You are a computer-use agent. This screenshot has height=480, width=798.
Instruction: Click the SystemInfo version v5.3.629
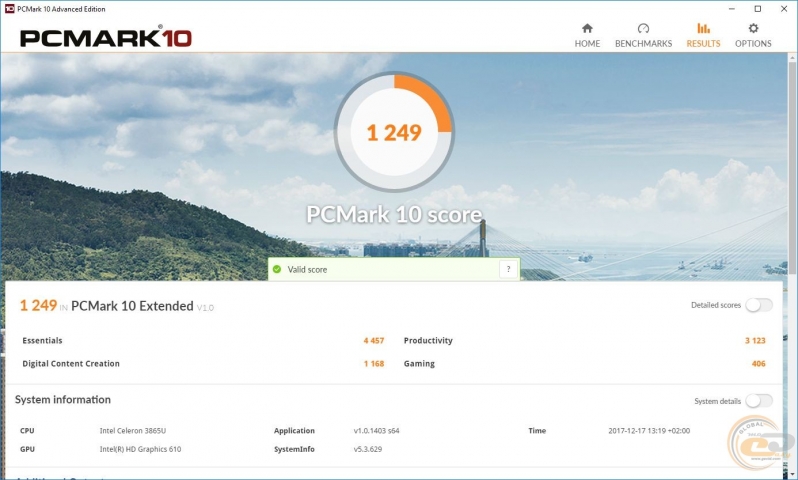(368, 449)
